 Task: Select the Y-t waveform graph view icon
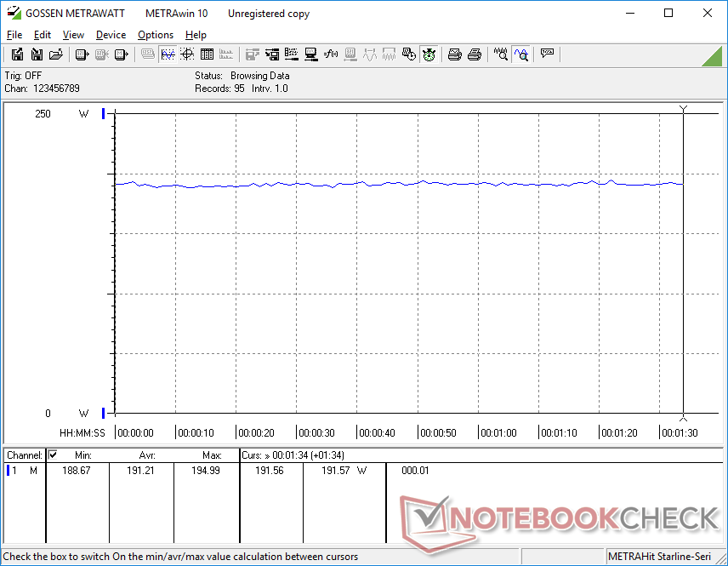click(168, 54)
